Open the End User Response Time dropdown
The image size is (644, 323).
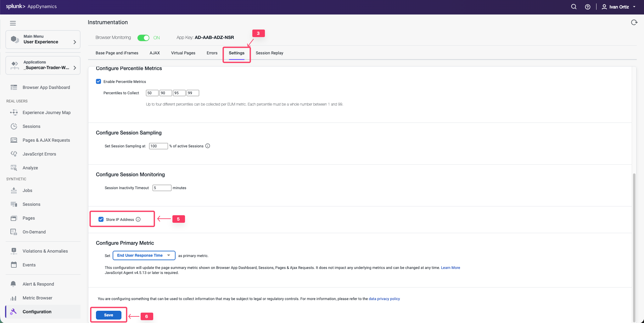point(144,255)
